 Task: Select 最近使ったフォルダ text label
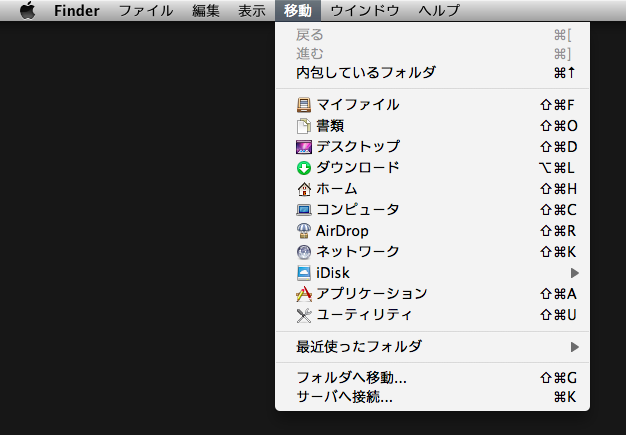(359, 347)
